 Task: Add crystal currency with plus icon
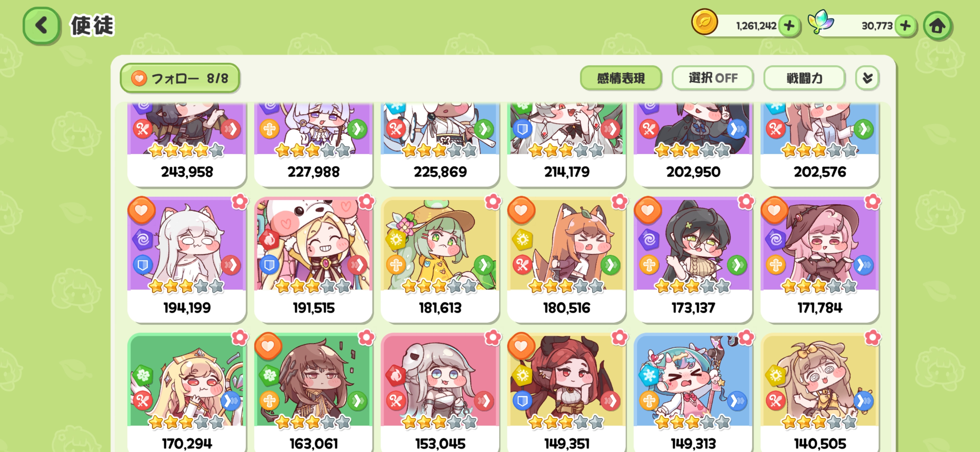(905, 26)
